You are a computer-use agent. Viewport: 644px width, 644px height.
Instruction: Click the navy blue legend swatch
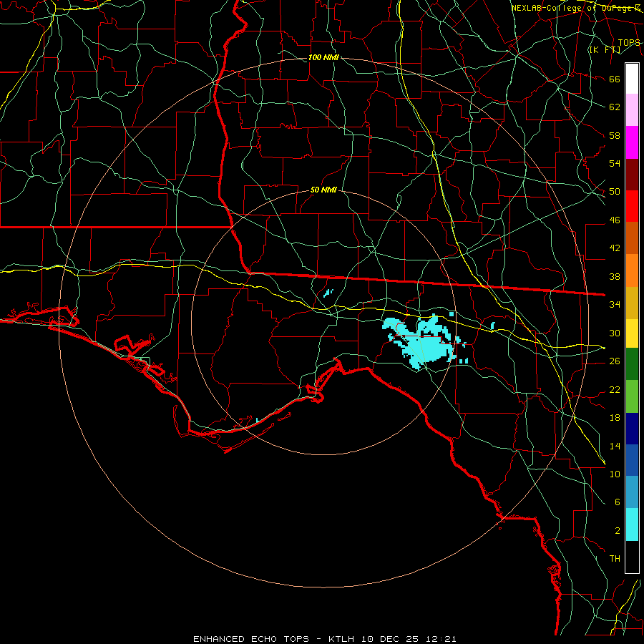pyautogui.click(x=632, y=429)
